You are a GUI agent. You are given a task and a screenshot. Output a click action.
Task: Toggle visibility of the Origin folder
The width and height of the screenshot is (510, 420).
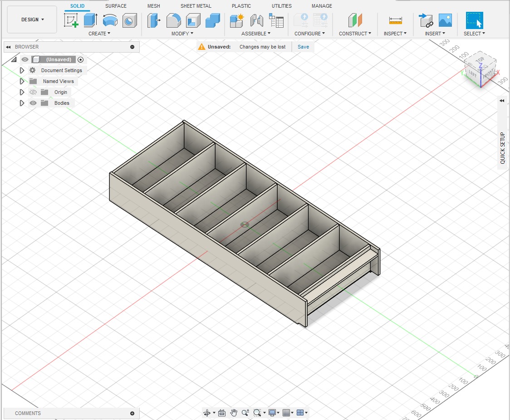click(33, 93)
